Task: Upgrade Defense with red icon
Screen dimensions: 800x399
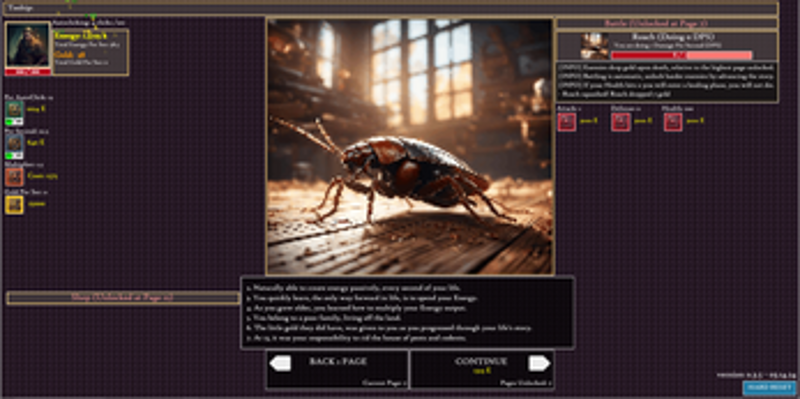Action: tap(620, 121)
